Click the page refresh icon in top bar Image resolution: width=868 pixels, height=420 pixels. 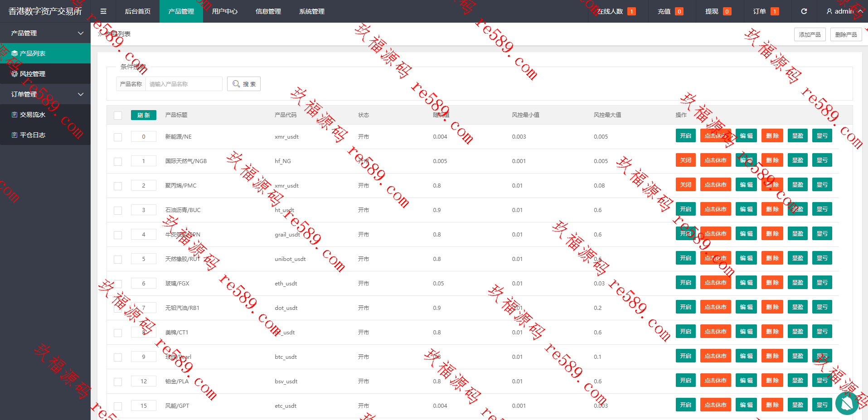click(804, 11)
